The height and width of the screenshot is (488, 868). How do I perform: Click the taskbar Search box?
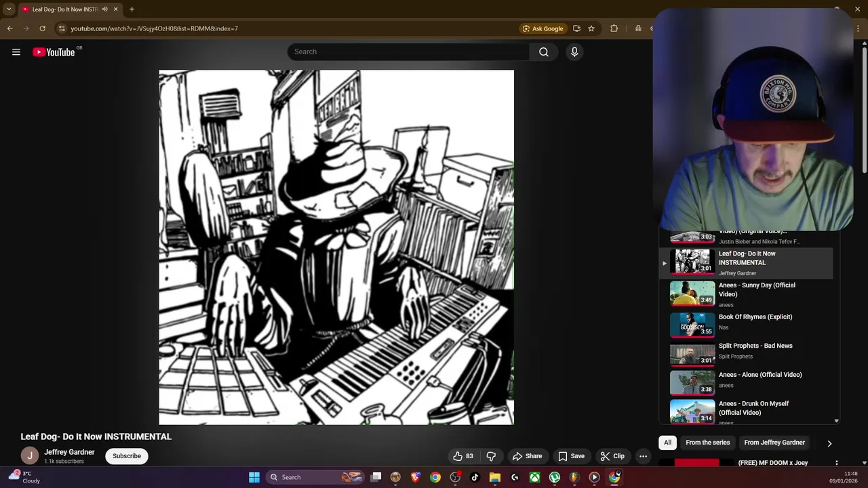click(315, 477)
